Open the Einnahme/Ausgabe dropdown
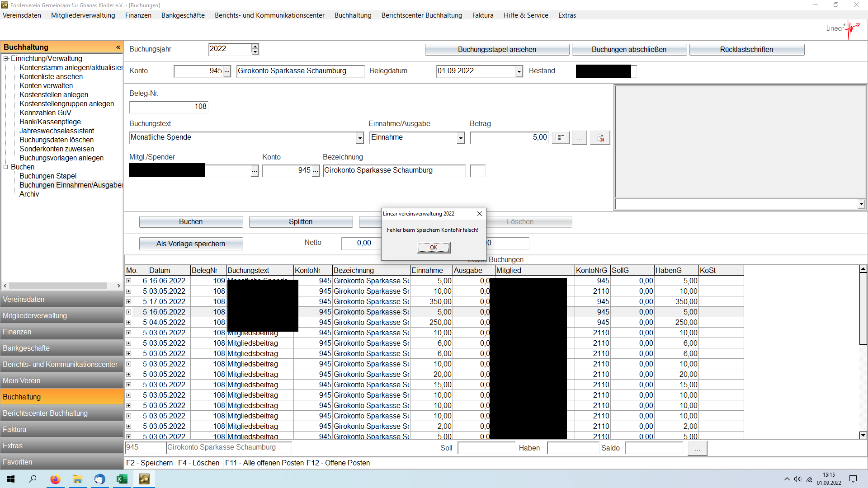Screen dimensions: 868x488 pos(461,138)
